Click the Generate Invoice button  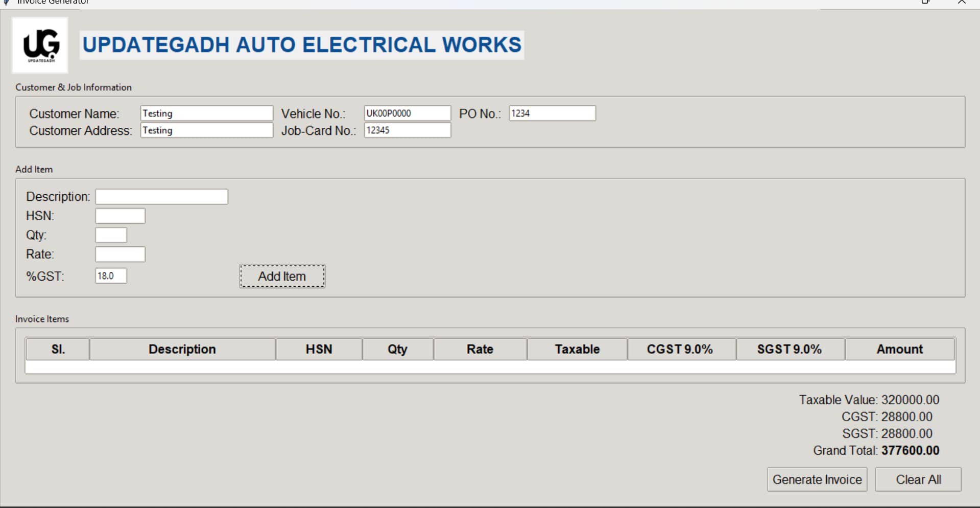(x=816, y=479)
